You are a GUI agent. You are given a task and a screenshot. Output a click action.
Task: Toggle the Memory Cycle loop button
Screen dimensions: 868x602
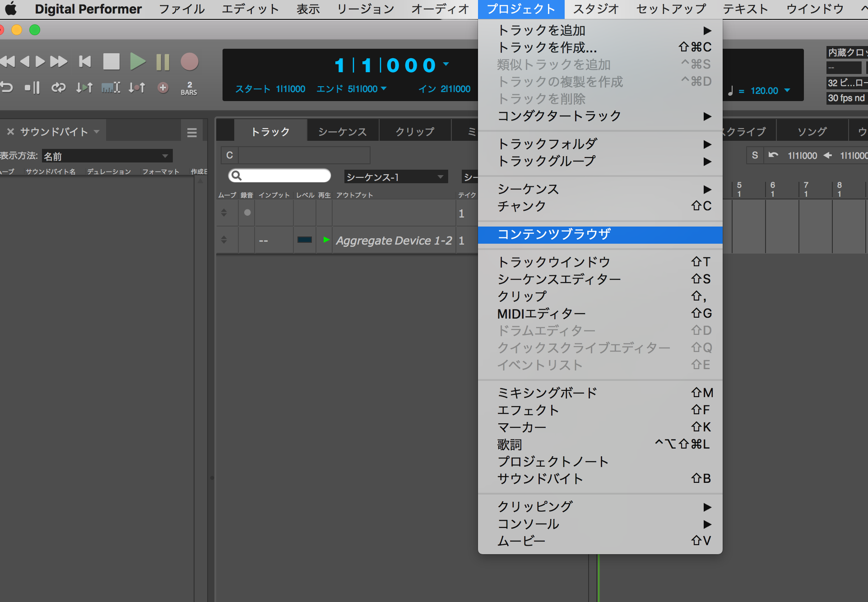coord(58,88)
